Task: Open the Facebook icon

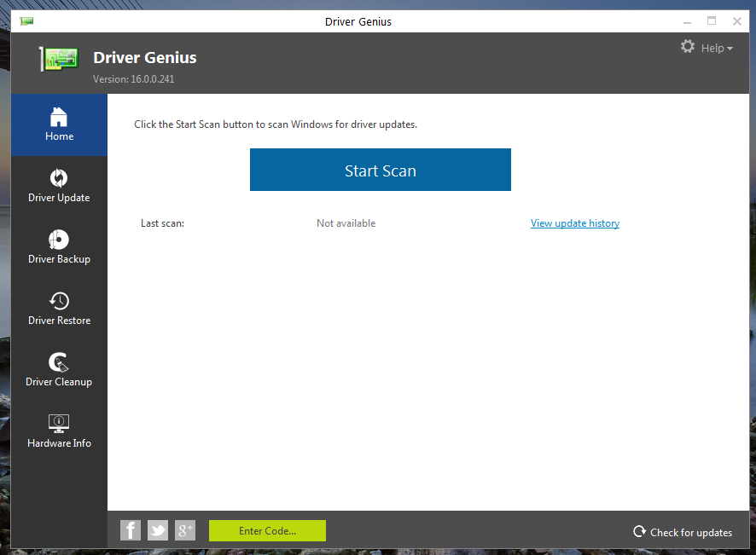Action: pos(131,530)
